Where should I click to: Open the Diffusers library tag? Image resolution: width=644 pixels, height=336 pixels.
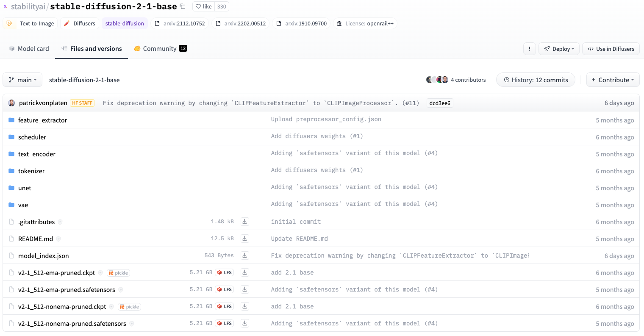(x=80, y=23)
